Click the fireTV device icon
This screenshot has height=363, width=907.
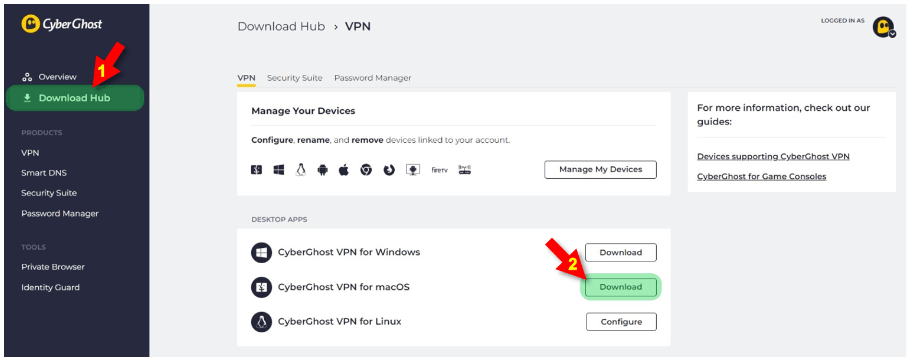pos(440,170)
